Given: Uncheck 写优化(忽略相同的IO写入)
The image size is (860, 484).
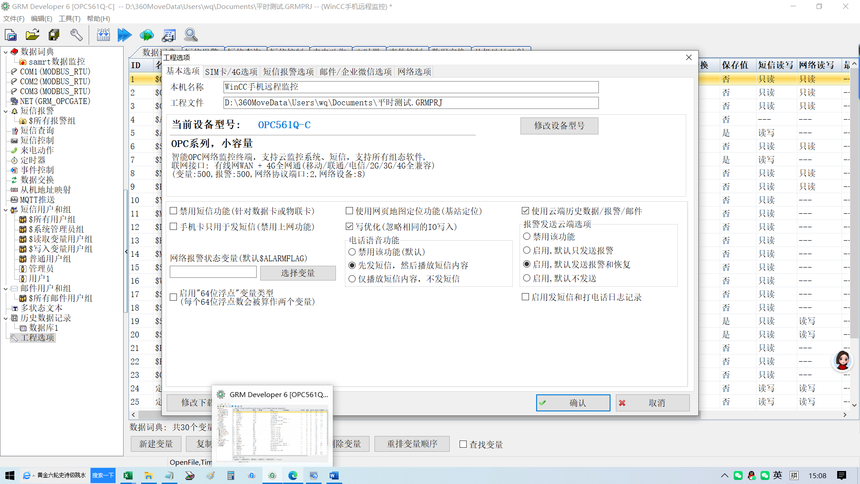Looking at the screenshot, I should pos(349,226).
